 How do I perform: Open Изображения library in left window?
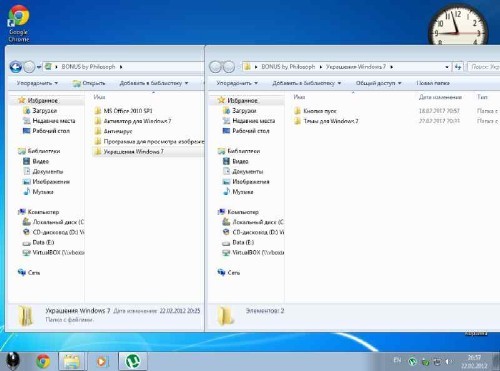click(46, 182)
